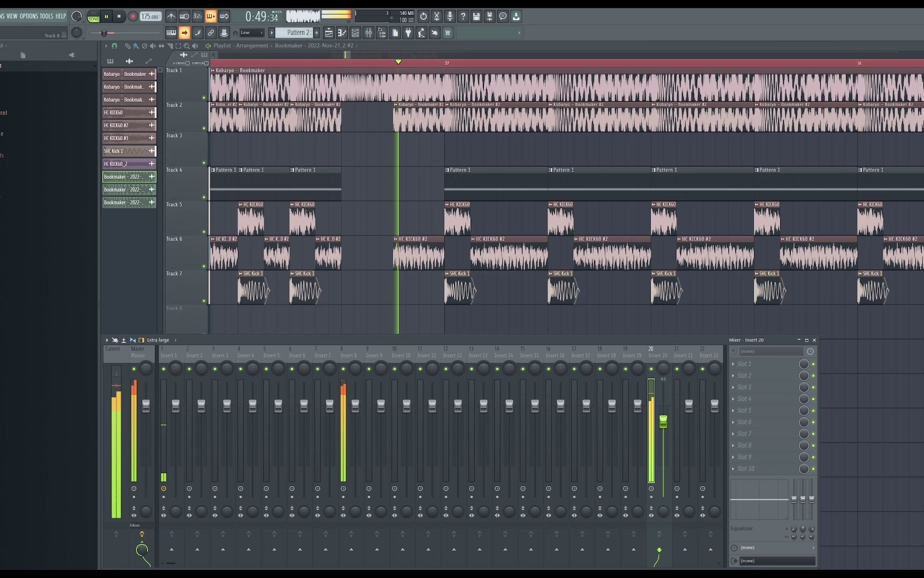924x578 pixels.
Task: Open the shopping cart content library icon
Action: tap(448, 33)
